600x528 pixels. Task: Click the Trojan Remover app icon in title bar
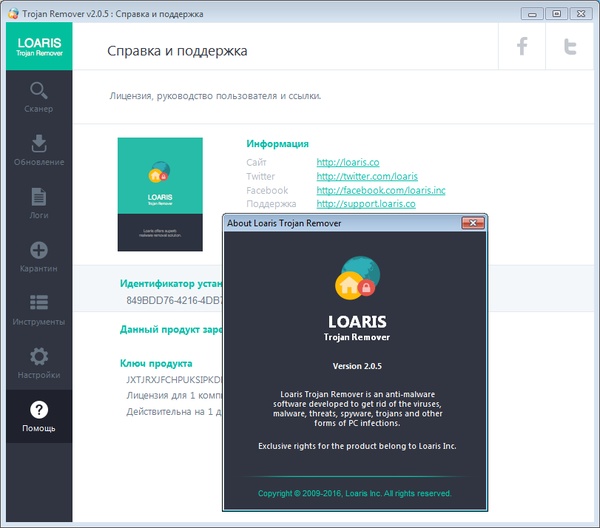(x=13, y=14)
